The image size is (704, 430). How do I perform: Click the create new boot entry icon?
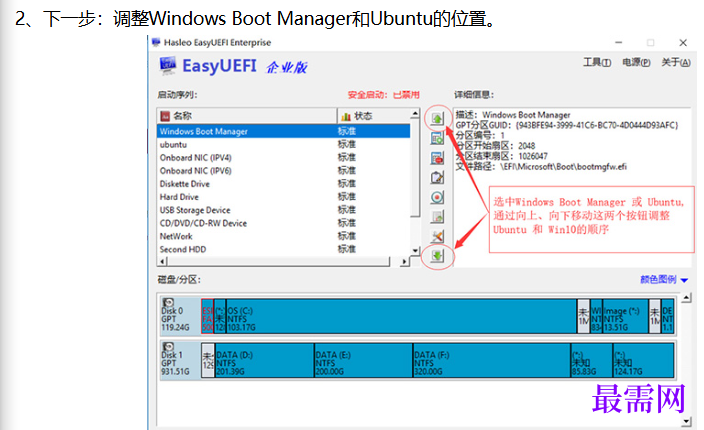pos(437,138)
